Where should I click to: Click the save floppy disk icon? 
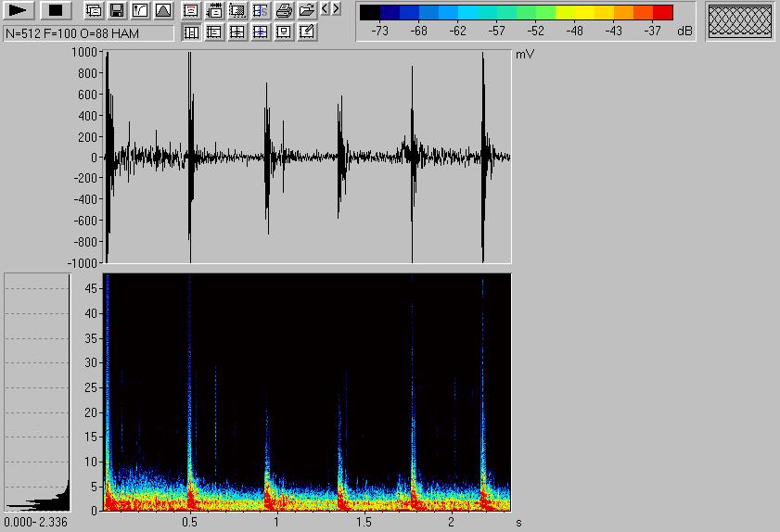117,11
